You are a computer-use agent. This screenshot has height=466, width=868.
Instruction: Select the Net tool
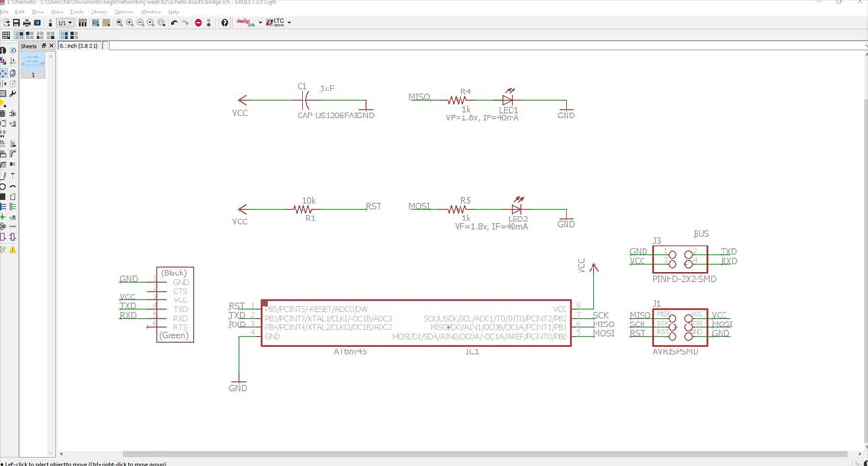[13, 206]
